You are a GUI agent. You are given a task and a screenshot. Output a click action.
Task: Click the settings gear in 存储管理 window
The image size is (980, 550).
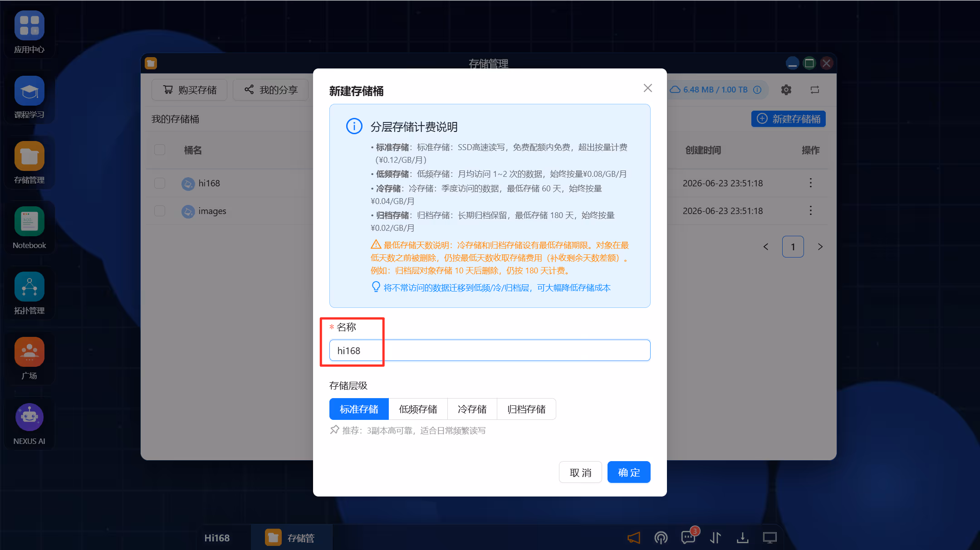[786, 90]
